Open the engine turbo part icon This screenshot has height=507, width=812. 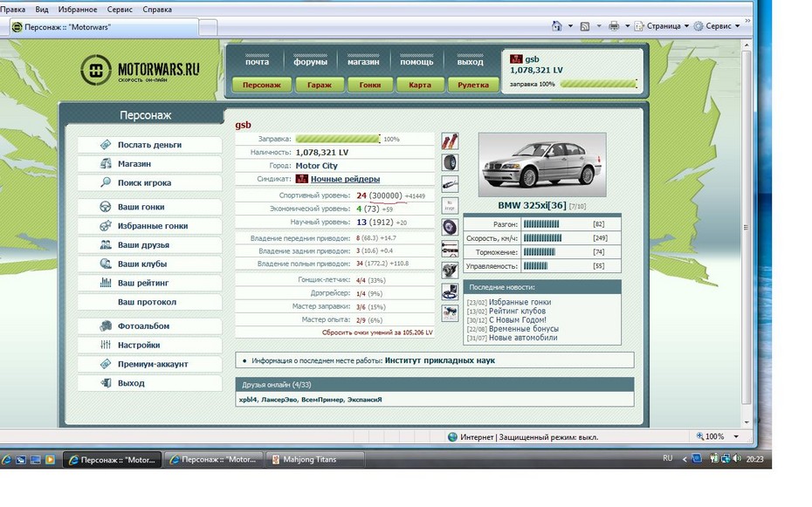[x=450, y=270]
